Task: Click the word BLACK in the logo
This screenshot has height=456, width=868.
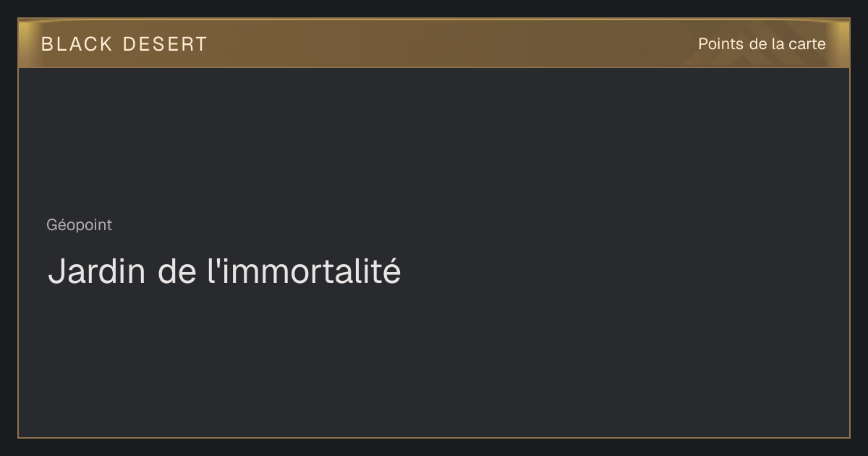Action: pyautogui.click(x=77, y=44)
